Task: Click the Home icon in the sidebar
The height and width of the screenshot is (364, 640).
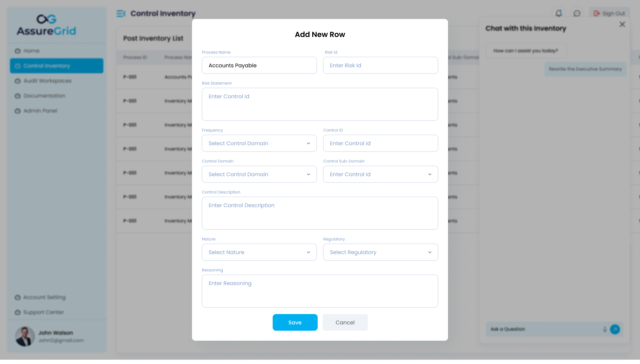Action: point(18,51)
